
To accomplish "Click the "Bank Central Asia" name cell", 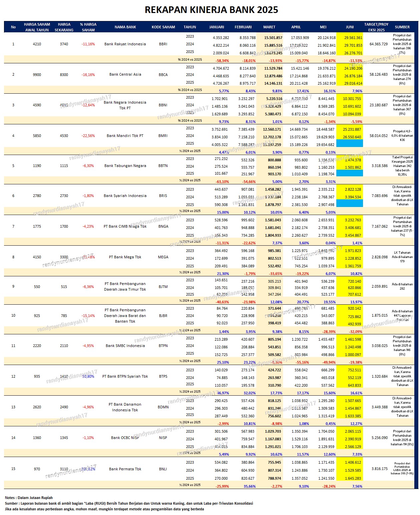I will (x=125, y=74).
